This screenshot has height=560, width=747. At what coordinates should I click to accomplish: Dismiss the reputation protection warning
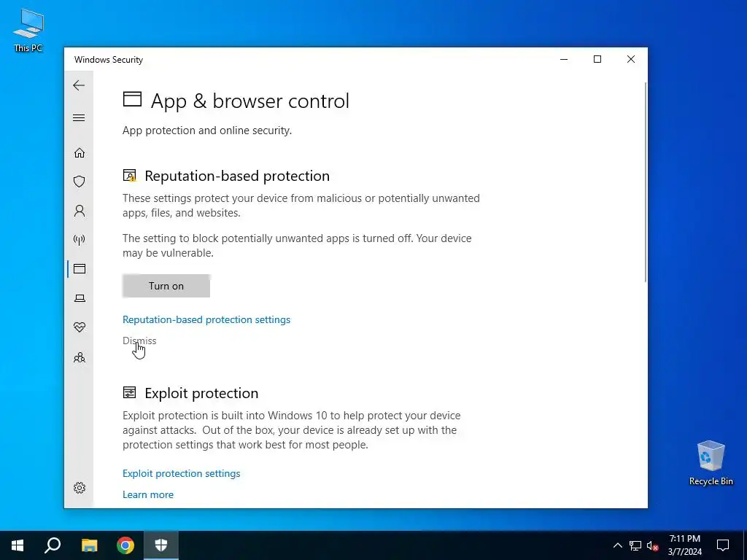point(139,341)
